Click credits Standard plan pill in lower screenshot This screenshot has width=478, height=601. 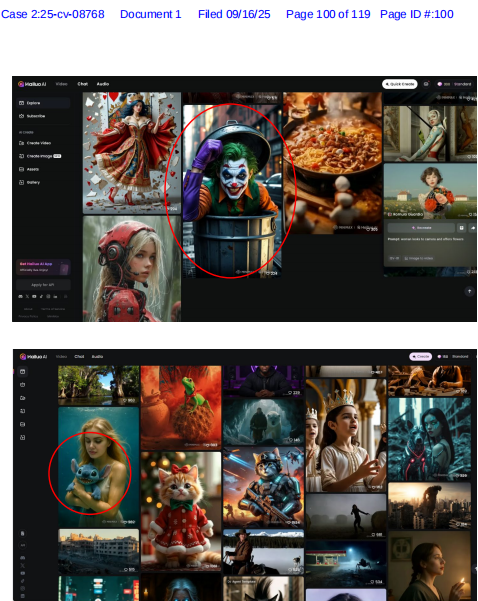(x=453, y=356)
